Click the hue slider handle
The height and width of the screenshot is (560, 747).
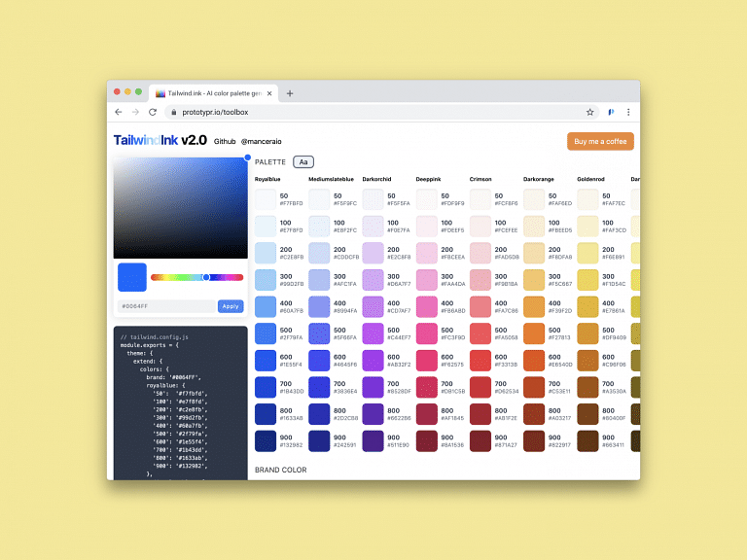point(206,277)
